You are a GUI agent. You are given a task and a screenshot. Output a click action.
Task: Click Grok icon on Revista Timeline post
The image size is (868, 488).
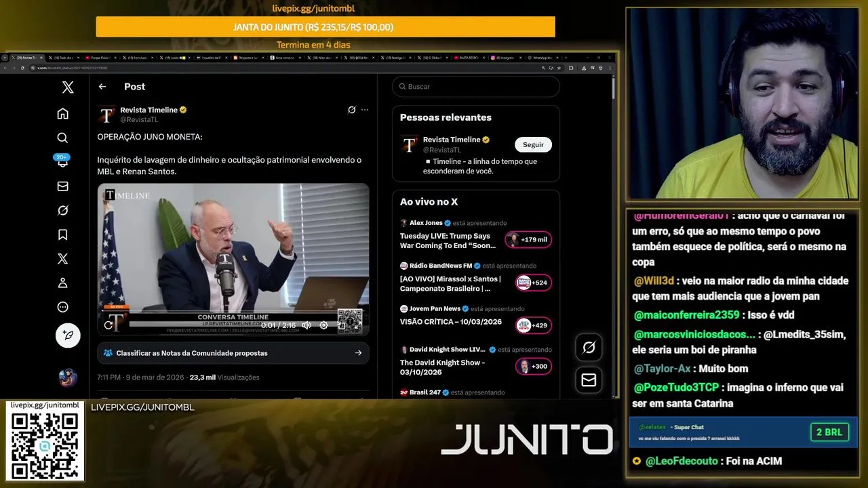[x=351, y=110]
